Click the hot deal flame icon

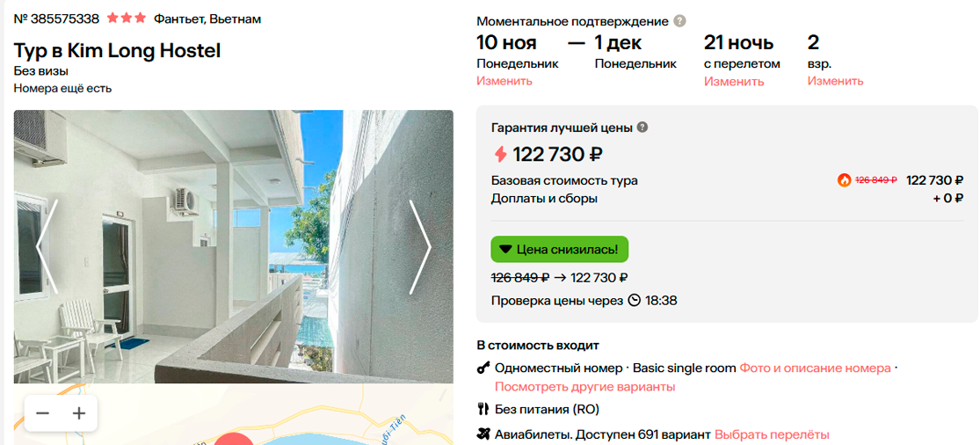pyautogui.click(x=845, y=180)
